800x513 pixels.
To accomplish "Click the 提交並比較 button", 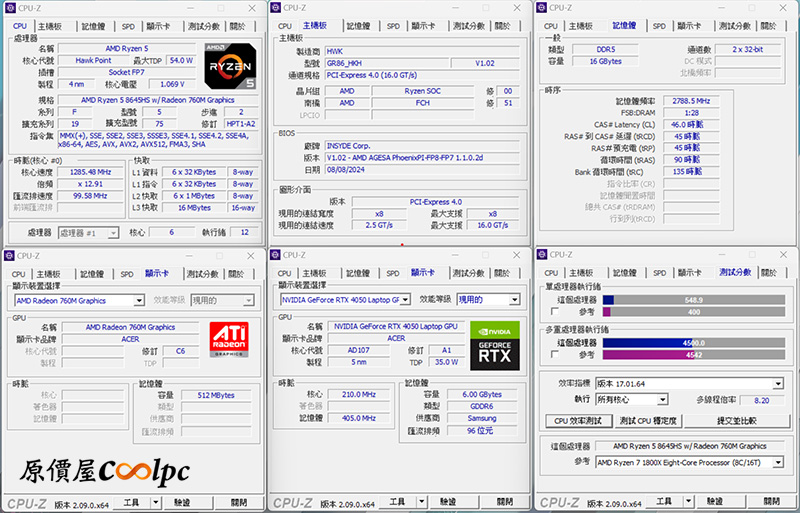I will 737,421.
